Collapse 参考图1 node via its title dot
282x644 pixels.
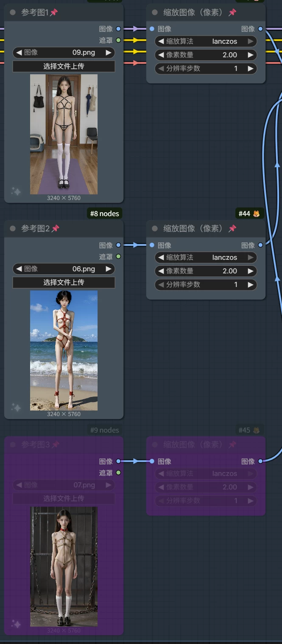tap(13, 13)
